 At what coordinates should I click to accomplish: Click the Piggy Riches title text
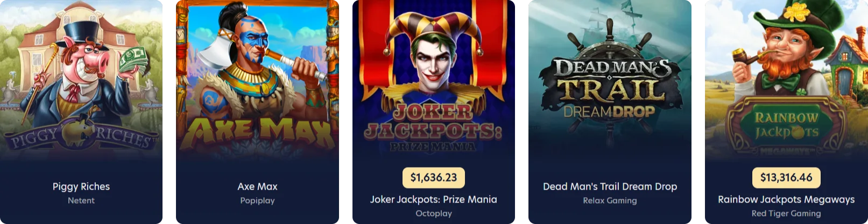(x=81, y=186)
